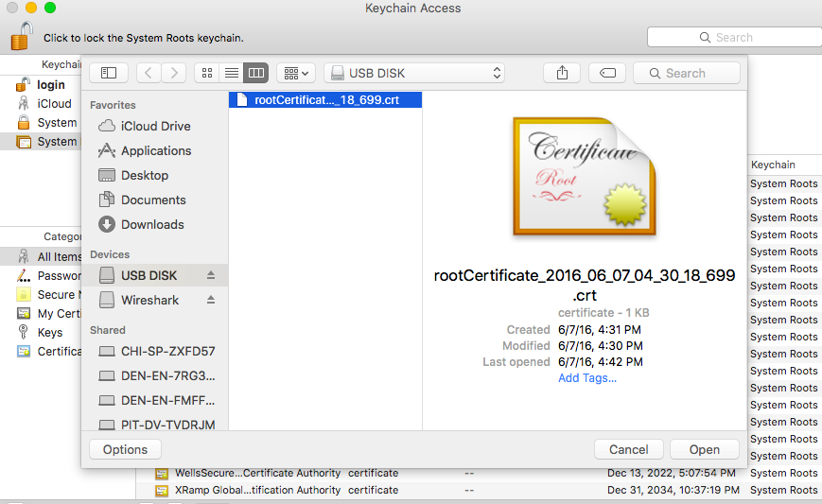Screen dimensions: 822x504
Task: Switch to icon view mode
Action: click(206, 73)
